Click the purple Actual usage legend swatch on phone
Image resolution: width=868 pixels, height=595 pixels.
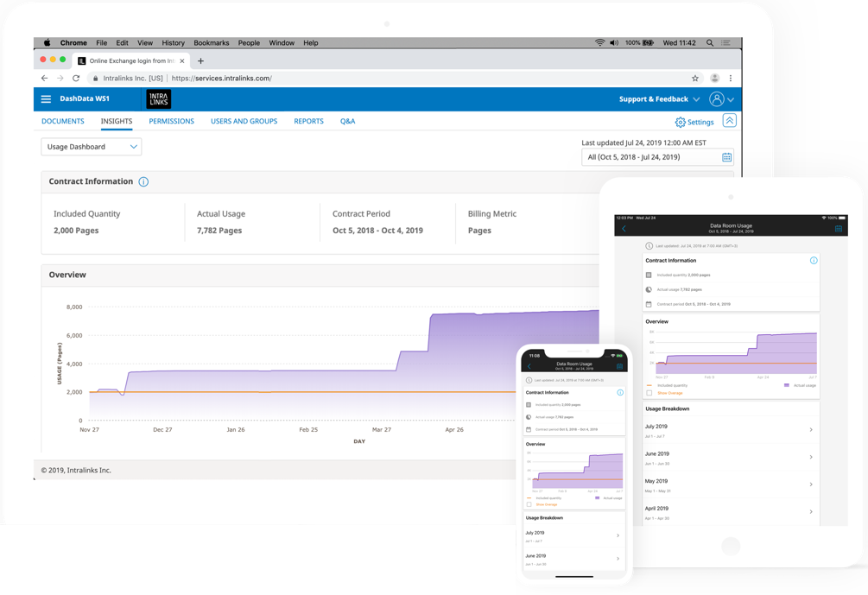pos(598,498)
